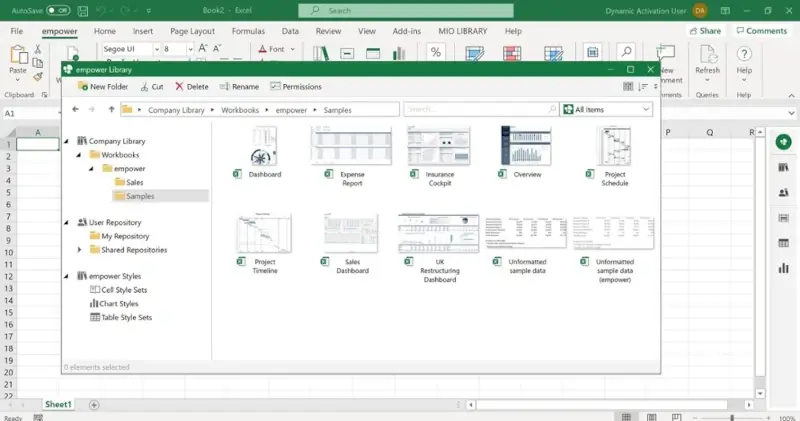Add a new sheet with the plus button
This screenshot has width=800, height=421.
coord(94,405)
